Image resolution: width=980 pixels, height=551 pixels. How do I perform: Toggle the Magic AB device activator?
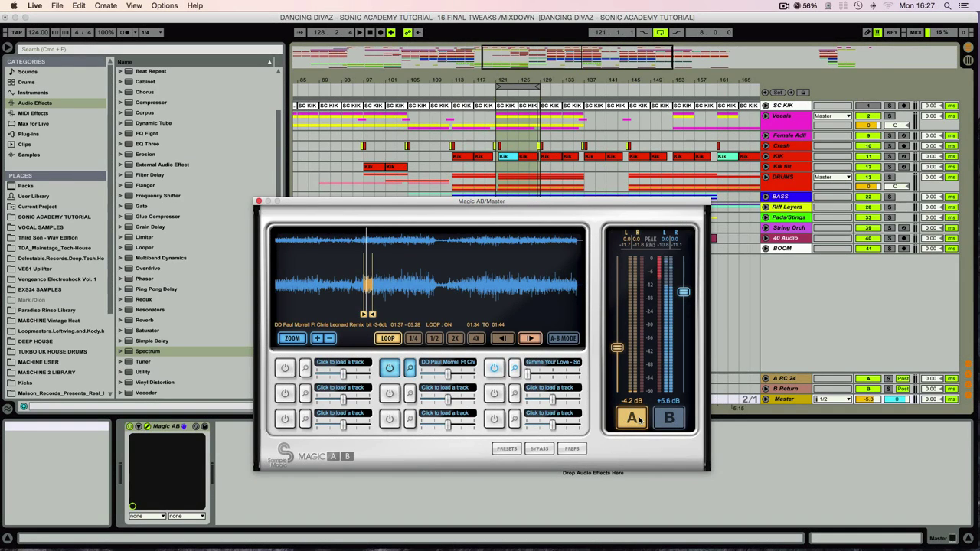129,426
